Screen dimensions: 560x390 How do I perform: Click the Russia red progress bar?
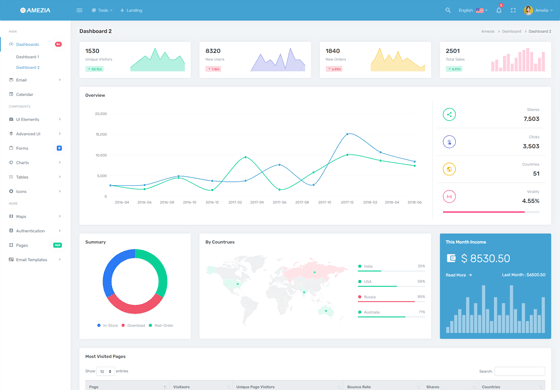(386, 302)
